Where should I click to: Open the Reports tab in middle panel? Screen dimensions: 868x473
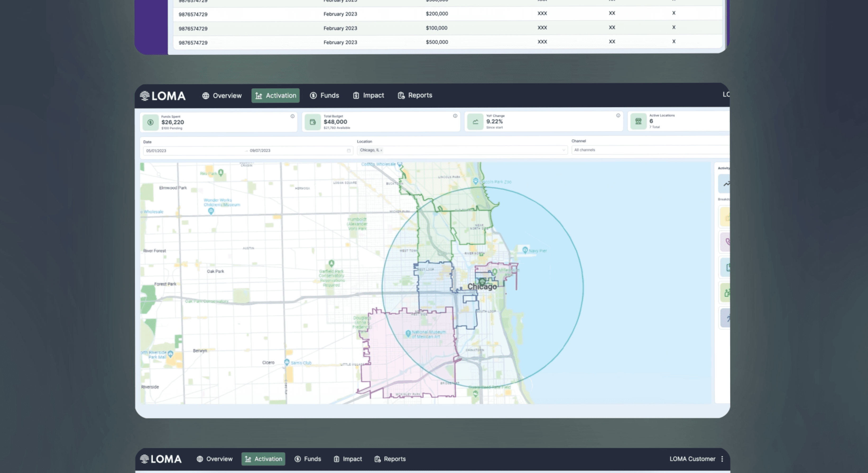415,95
